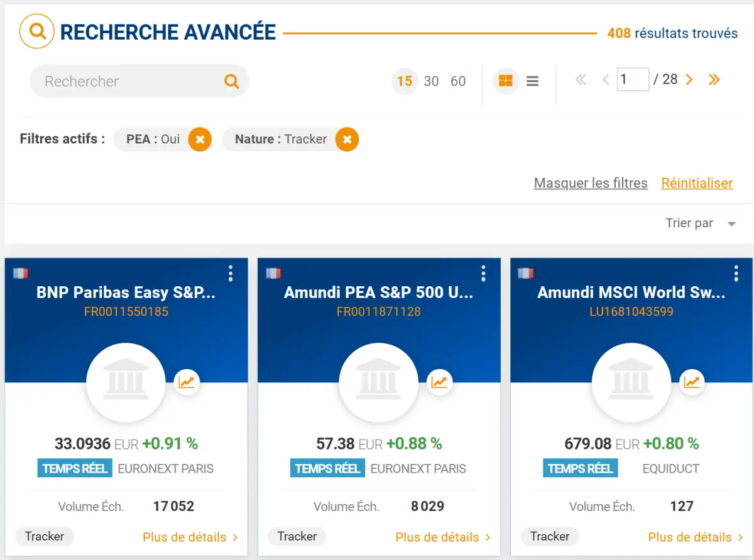Open options menu of Amundi PEA S&P 500 card
Image resolution: width=754 pixels, height=560 pixels.
click(x=483, y=273)
